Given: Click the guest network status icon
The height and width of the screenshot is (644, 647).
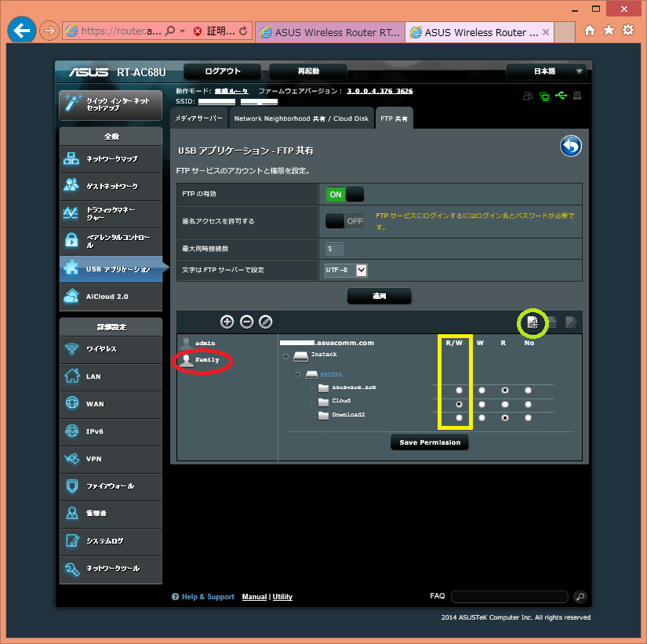Looking at the screenshot, I should pyautogui.click(x=527, y=96).
